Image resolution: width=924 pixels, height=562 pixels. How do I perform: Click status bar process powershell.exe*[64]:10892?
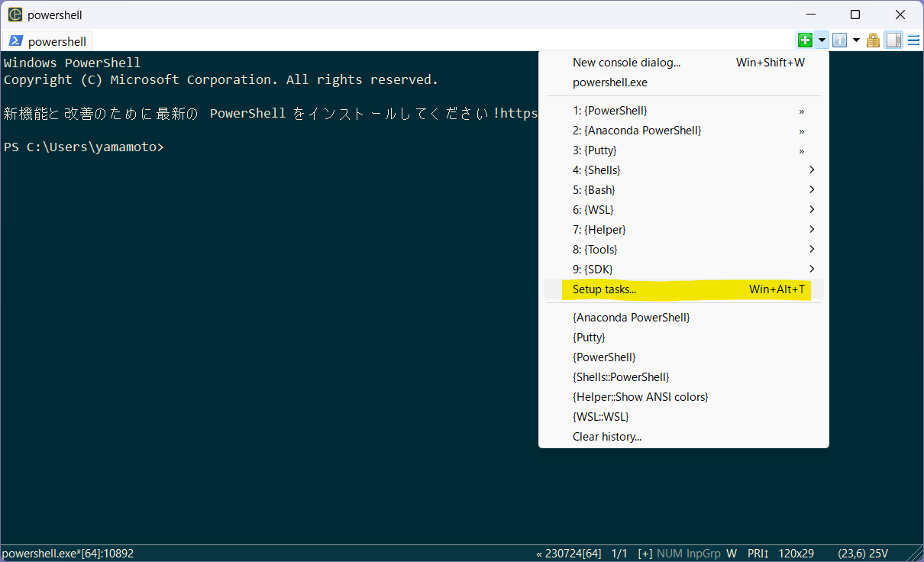click(68, 554)
